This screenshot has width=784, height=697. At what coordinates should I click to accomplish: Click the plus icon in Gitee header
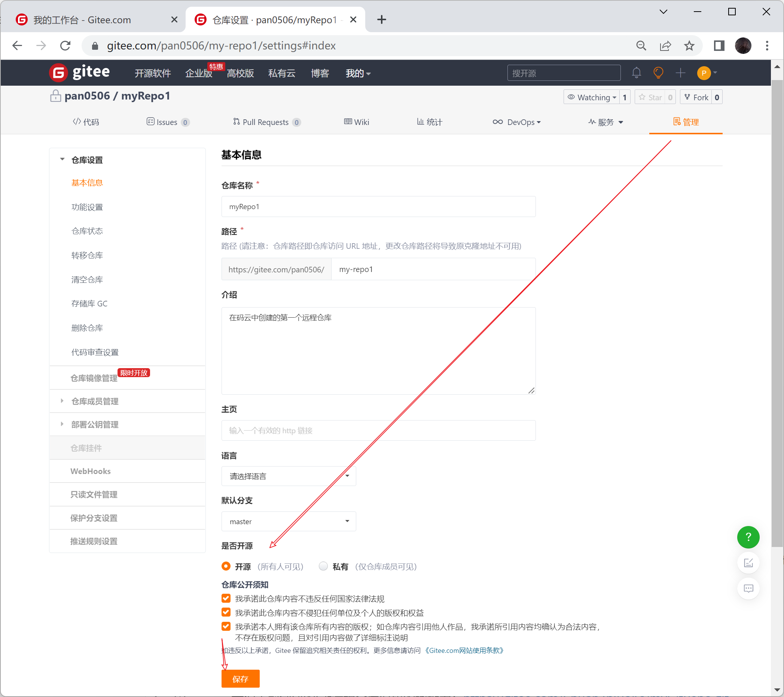680,73
